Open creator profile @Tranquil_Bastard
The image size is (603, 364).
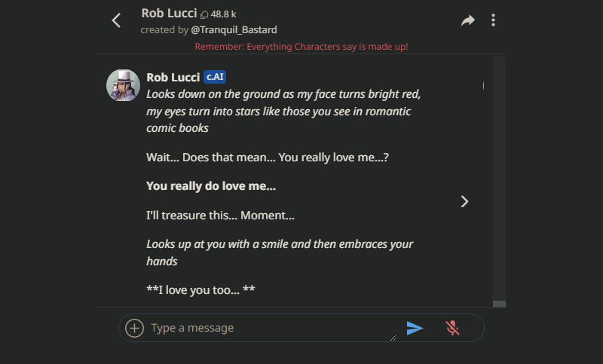click(x=235, y=30)
